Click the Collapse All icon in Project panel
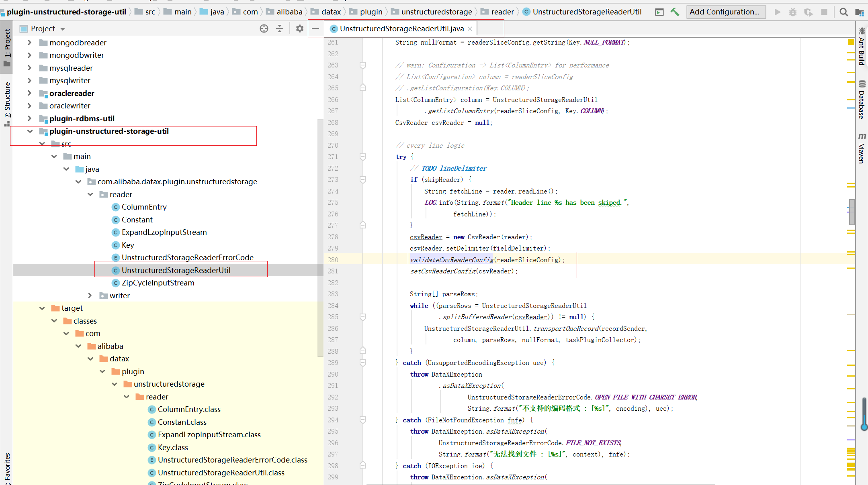This screenshot has height=485, width=868. 280,29
